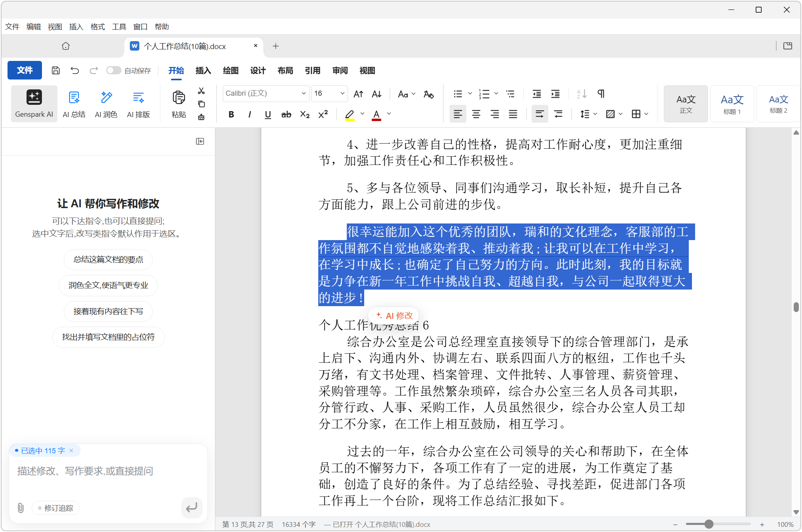Click the 粘贴 paste icon
The height and width of the screenshot is (532, 802).
(x=179, y=104)
